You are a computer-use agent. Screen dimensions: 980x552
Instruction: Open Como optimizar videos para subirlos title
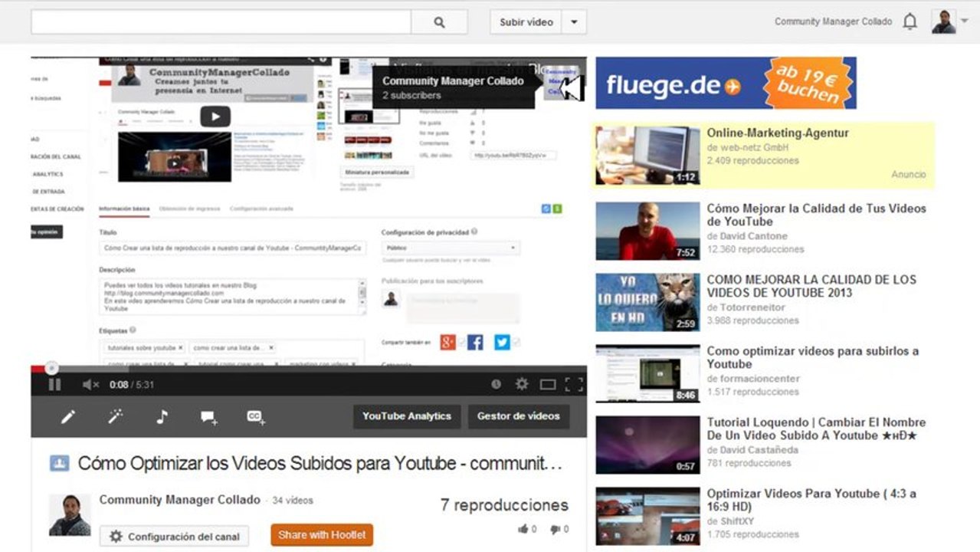click(812, 357)
